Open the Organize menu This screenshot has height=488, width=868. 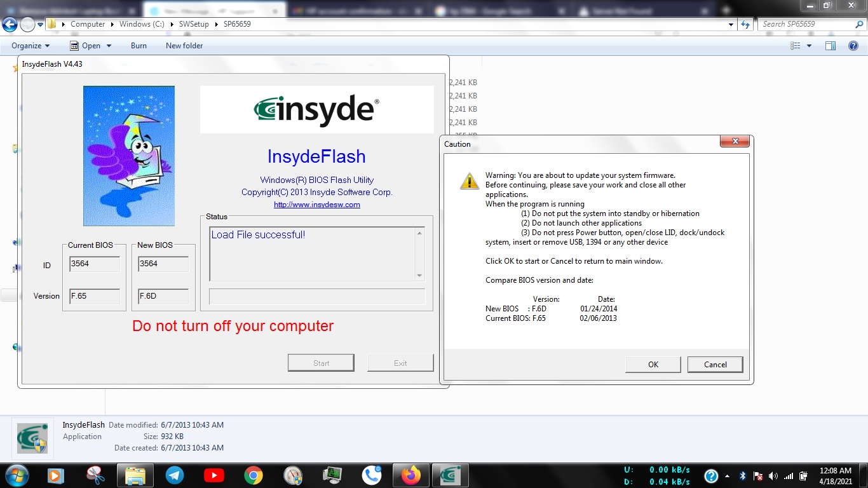[31, 46]
